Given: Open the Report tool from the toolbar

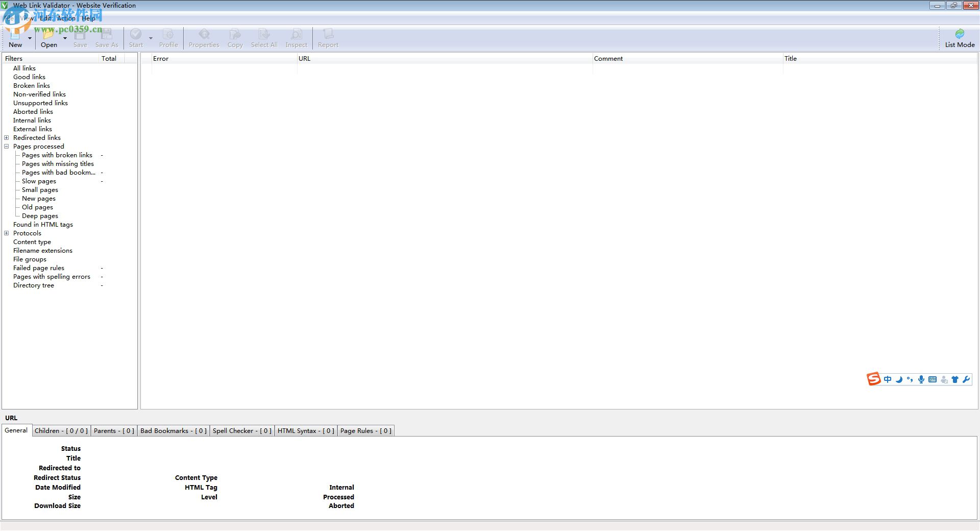Looking at the screenshot, I should [327, 38].
